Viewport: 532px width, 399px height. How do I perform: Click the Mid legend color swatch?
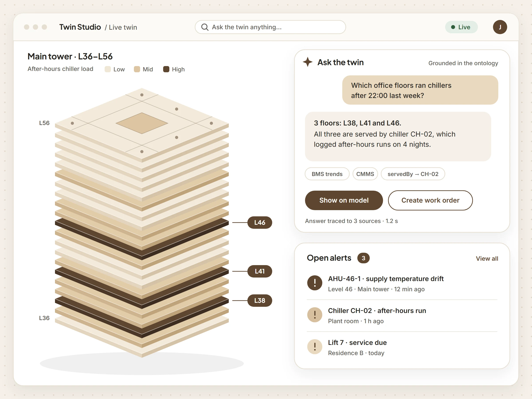pyautogui.click(x=137, y=69)
